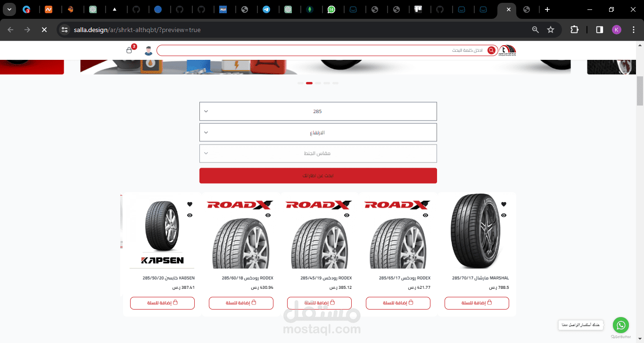Expand the width dropdown showing 285
This screenshot has width=644, height=343.
pyautogui.click(x=318, y=111)
